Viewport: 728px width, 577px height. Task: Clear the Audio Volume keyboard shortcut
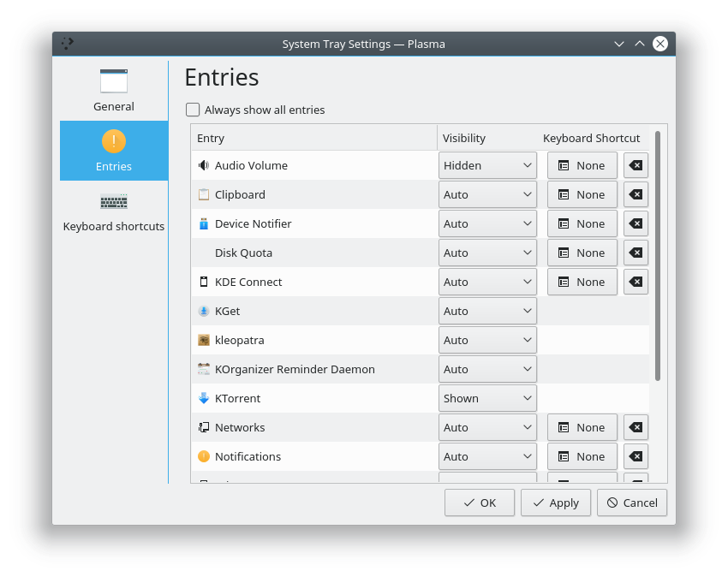(636, 165)
